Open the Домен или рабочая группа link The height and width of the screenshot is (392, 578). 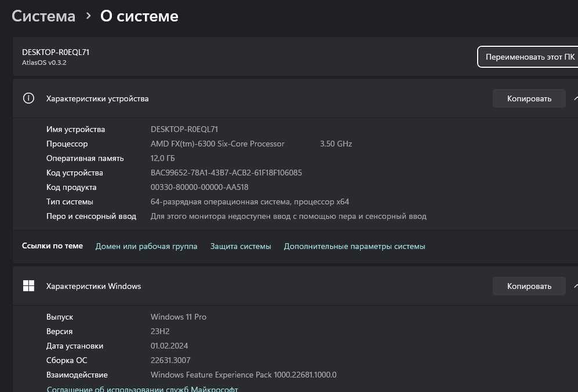tap(146, 246)
